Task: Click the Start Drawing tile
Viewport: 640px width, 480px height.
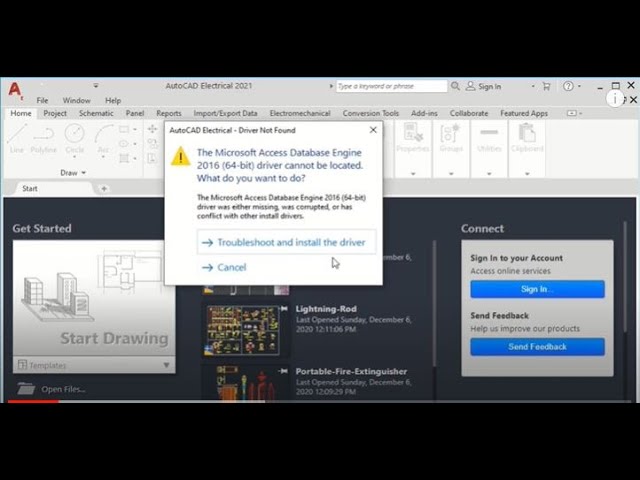Action: click(94, 298)
